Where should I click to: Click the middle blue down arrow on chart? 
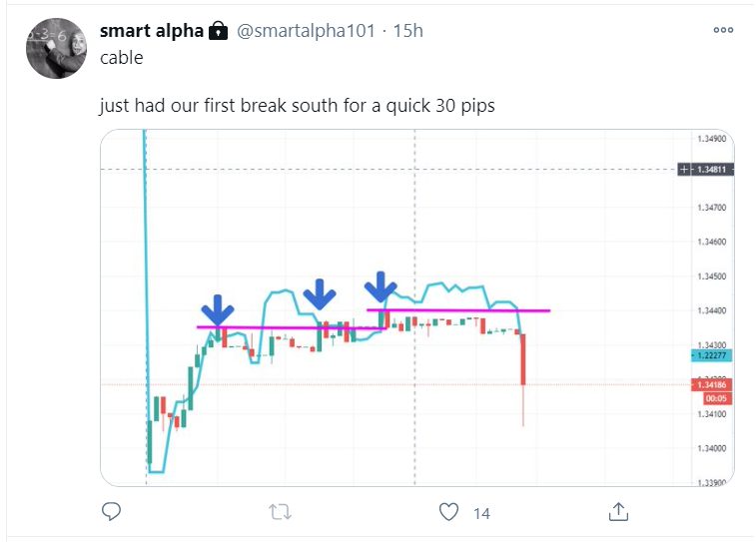(x=320, y=293)
